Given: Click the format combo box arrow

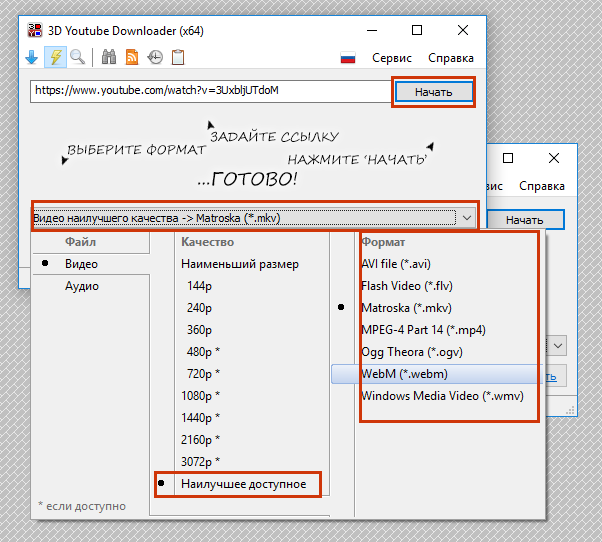Looking at the screenshot, I should 467,218.
